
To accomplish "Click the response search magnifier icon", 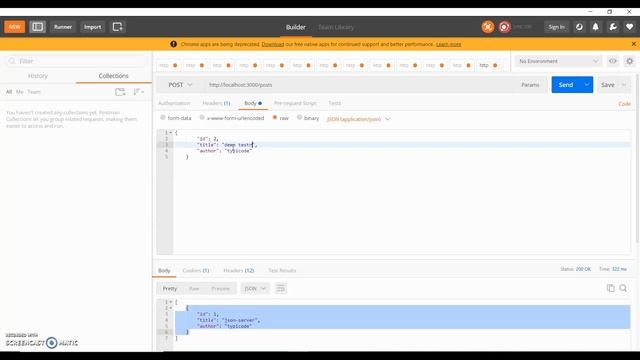I will point(623,288).
